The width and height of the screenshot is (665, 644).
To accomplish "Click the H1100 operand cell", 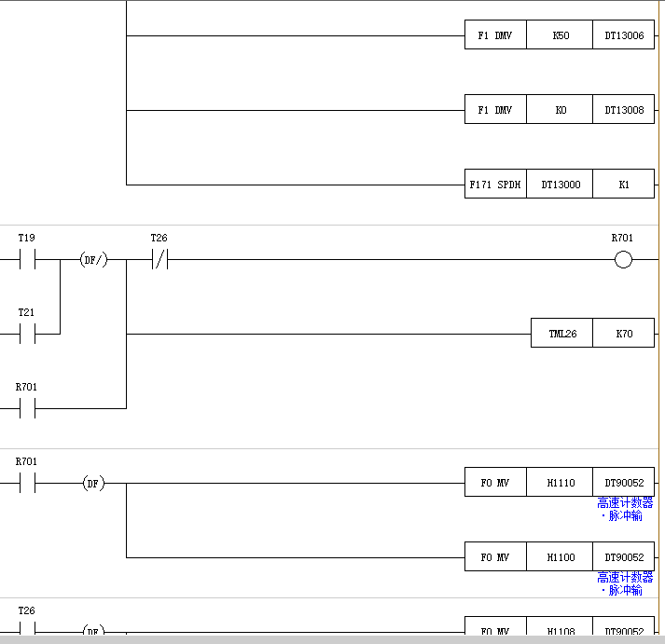I will click(560, 557).
